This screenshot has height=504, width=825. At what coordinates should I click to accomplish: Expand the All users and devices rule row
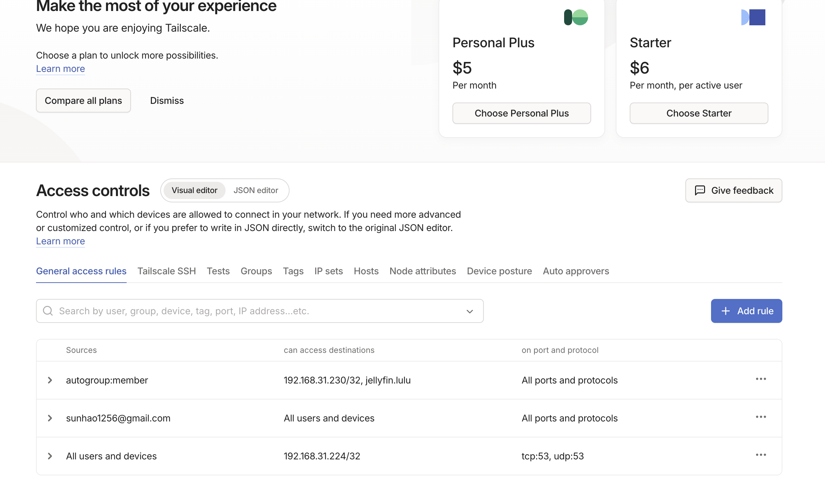[x=50, y=456]
